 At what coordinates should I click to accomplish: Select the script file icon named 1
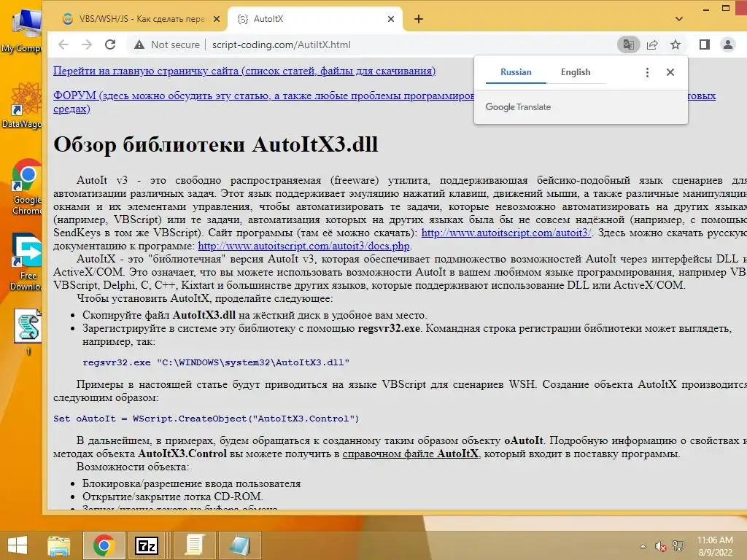point(28,332)
